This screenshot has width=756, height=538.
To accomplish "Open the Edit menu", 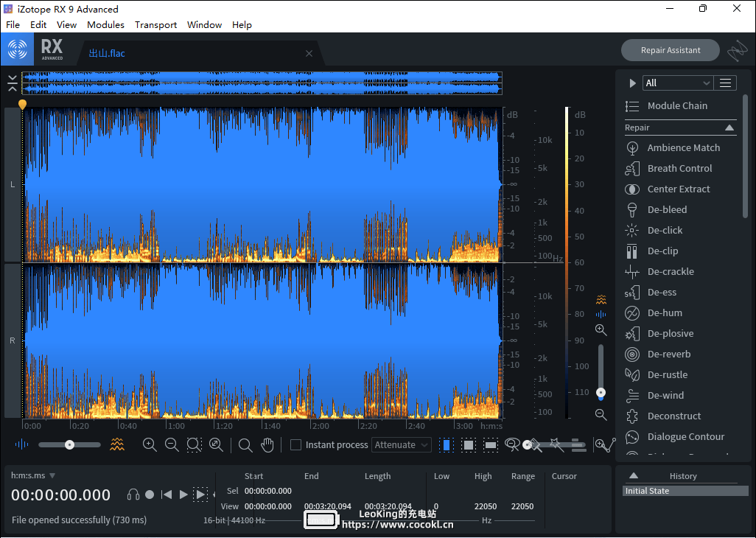I will (38, 24).
